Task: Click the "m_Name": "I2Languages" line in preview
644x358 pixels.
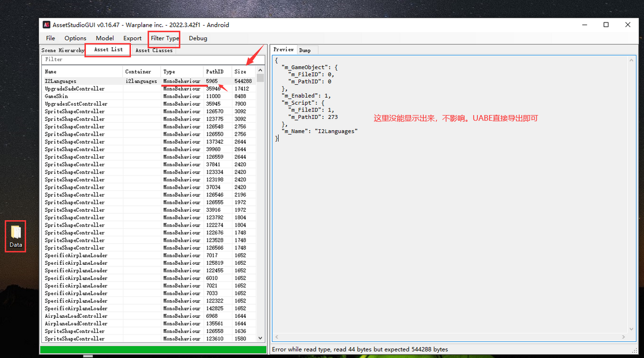Action: point(319,131)
